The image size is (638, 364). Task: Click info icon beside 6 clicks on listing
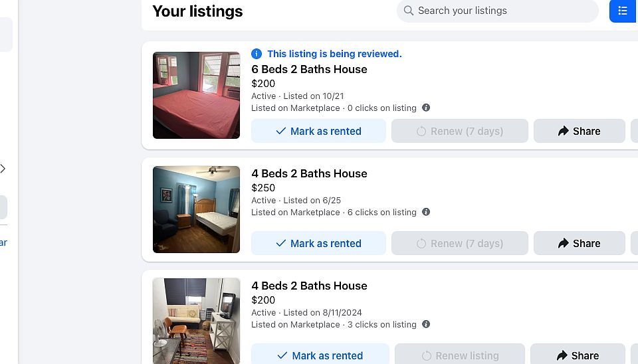click(x=426, y=212)
